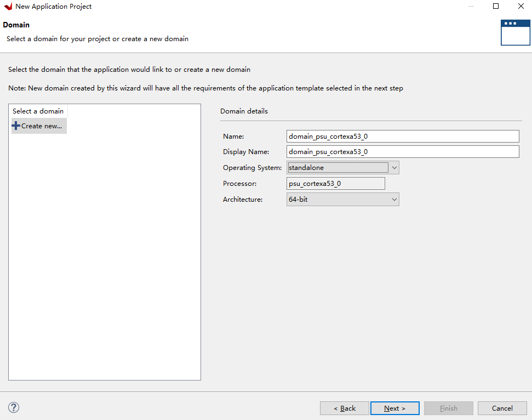Screen dimensions: 532x420
Task: Click the 'Name:' label
Action: (233, 136)
